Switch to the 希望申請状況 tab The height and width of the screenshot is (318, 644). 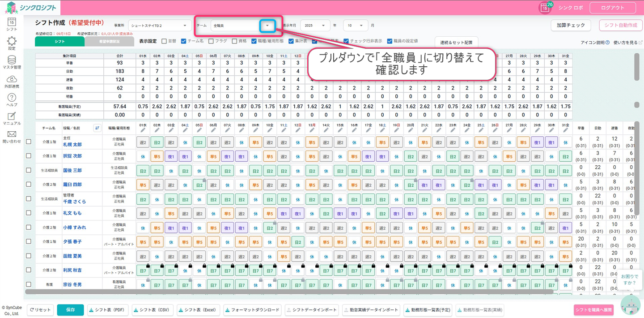(109, 41)
